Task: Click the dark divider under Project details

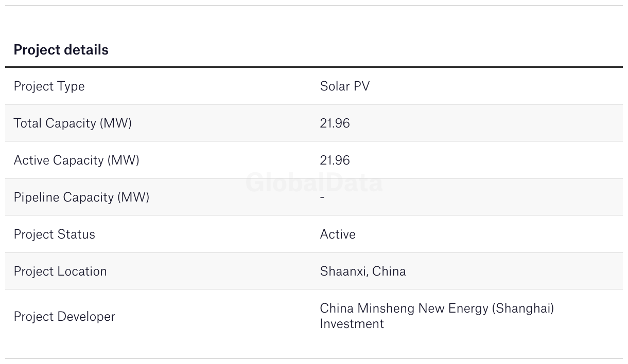Action: tap(314, 67)
